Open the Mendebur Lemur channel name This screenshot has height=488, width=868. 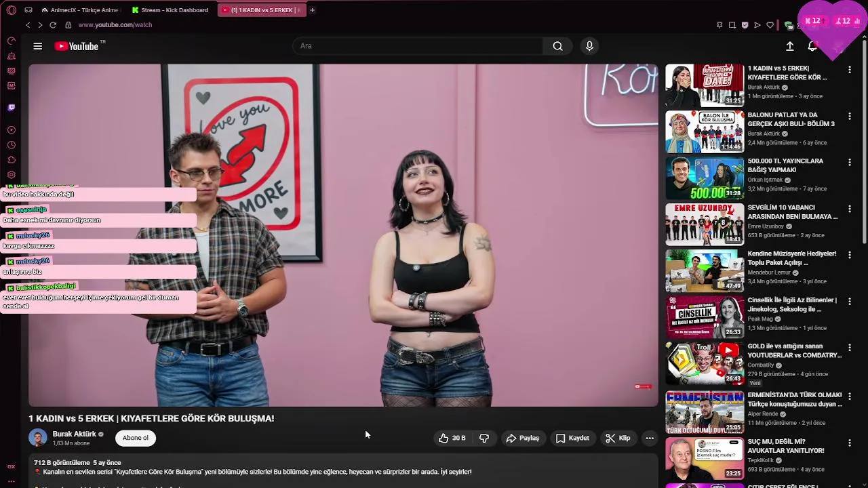770,272
